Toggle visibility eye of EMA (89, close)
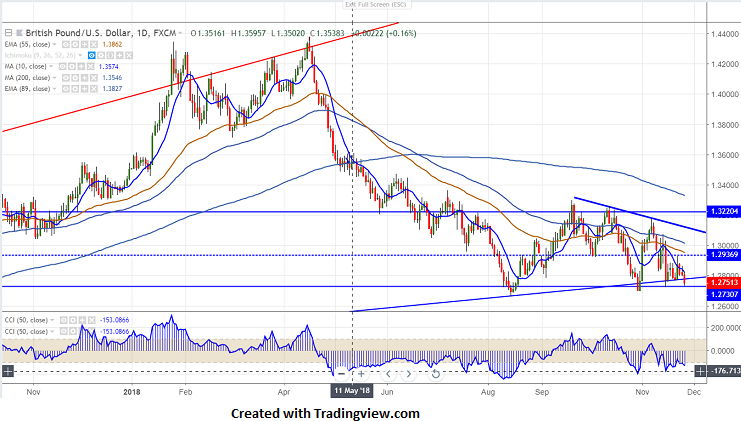 click(x=66, y=88)
